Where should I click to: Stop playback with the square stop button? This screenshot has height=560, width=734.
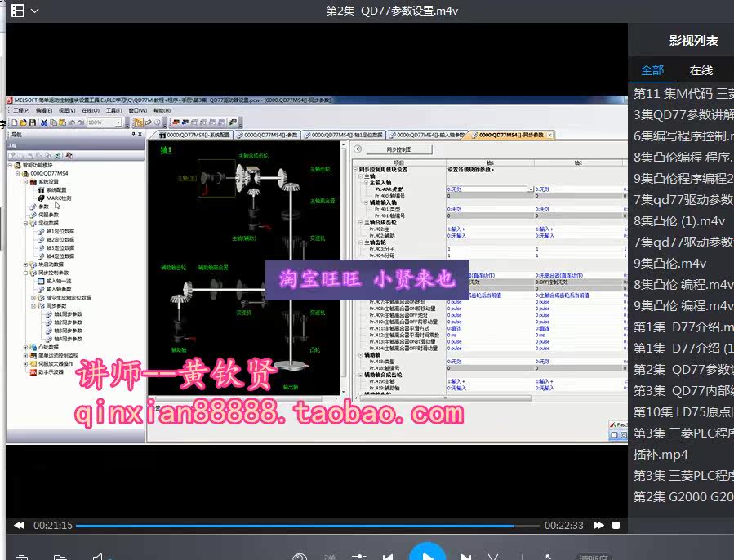616,526
